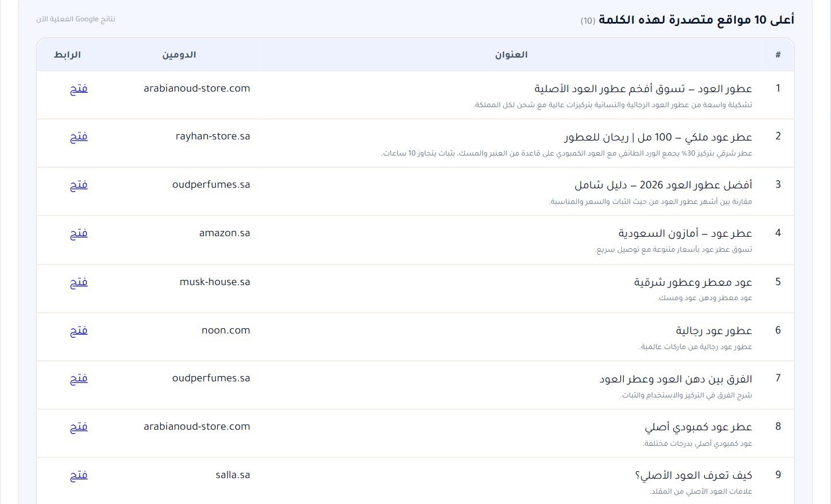Click rank number 9 cell
This screenshot has height=504, width=831.
pos(778,475)
